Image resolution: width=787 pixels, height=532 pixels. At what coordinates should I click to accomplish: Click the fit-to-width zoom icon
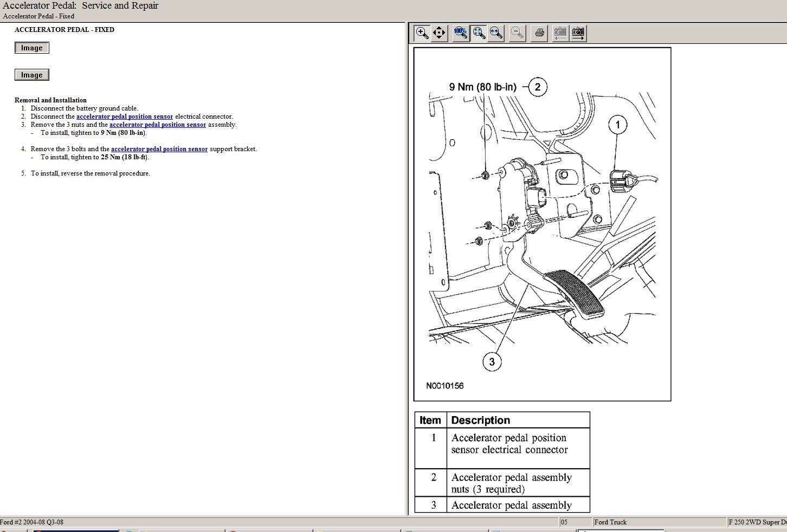tap(496, 33)
